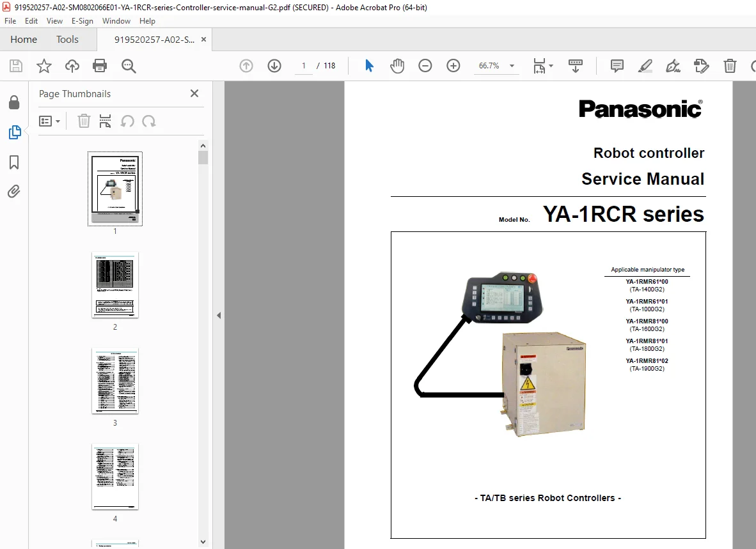Click the 'Applicable manipulator type' label
Image resolution: width=756 pixels, height=549 pixels.
point(647,270)
